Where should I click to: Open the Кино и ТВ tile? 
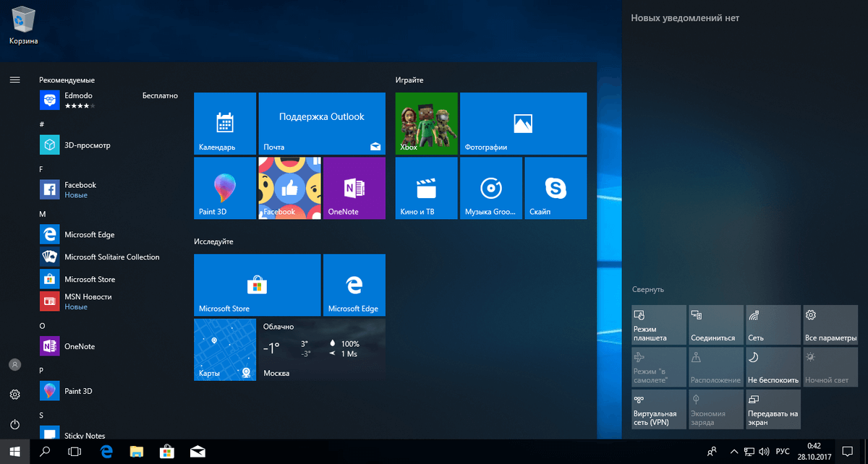tap(426, 188)
